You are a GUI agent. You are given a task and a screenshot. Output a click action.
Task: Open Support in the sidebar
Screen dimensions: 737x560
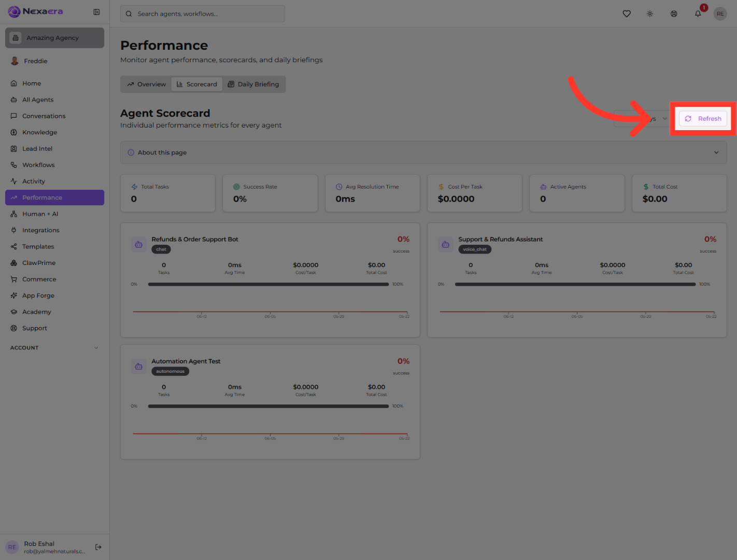pos(54,328)
